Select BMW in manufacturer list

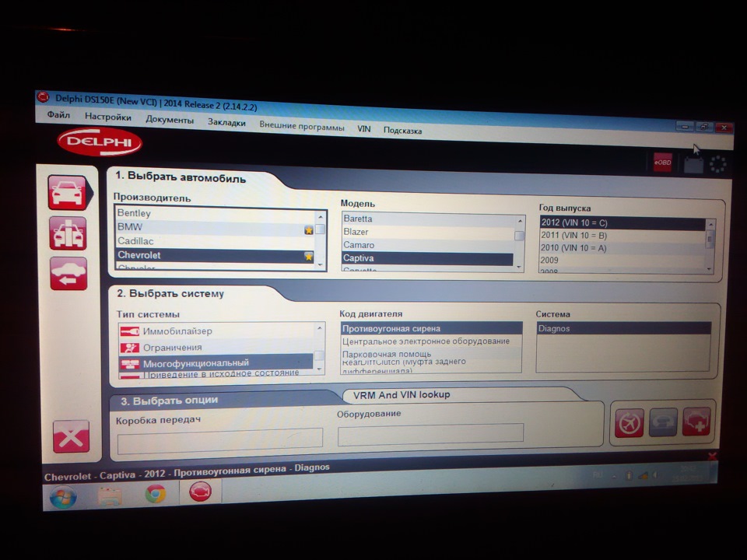215,227
